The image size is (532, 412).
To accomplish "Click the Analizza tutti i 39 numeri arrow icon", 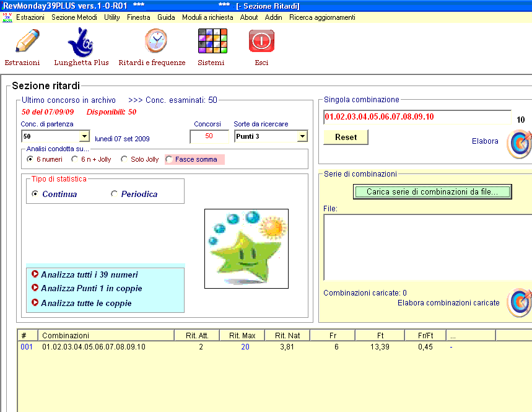I will click(35, 274).
